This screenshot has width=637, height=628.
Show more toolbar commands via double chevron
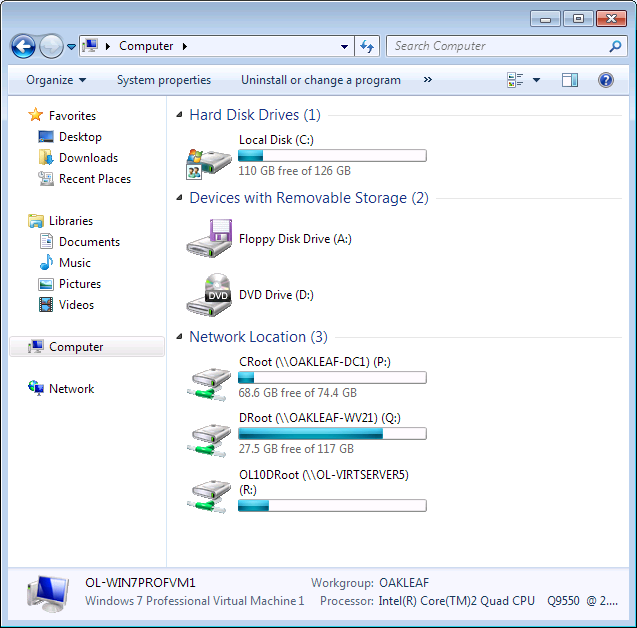427,80
